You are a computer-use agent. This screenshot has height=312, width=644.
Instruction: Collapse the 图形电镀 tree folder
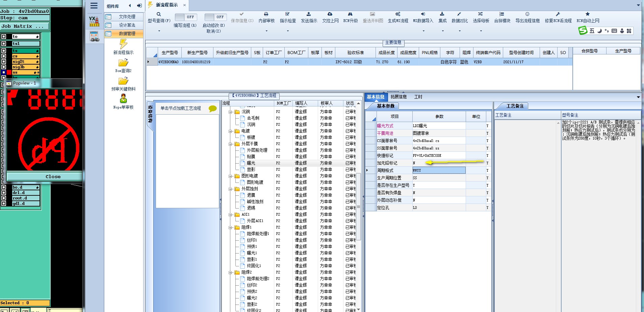coord(231,176)
